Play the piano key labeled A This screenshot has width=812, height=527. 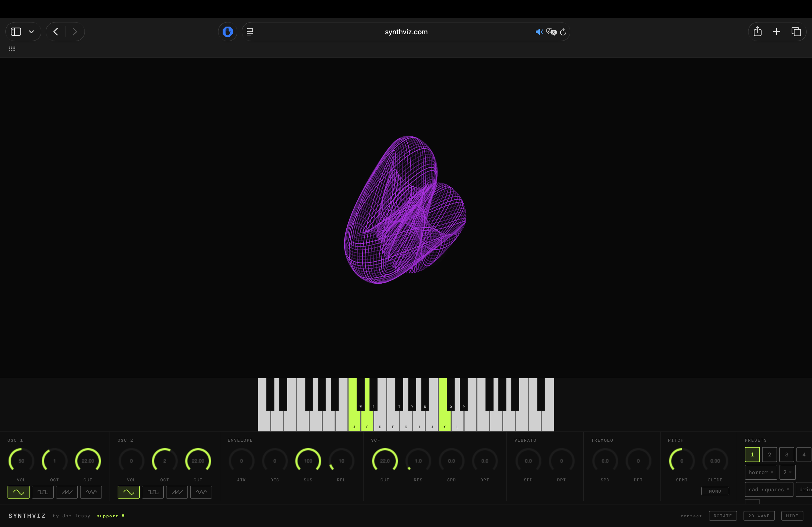pos(354,421)
